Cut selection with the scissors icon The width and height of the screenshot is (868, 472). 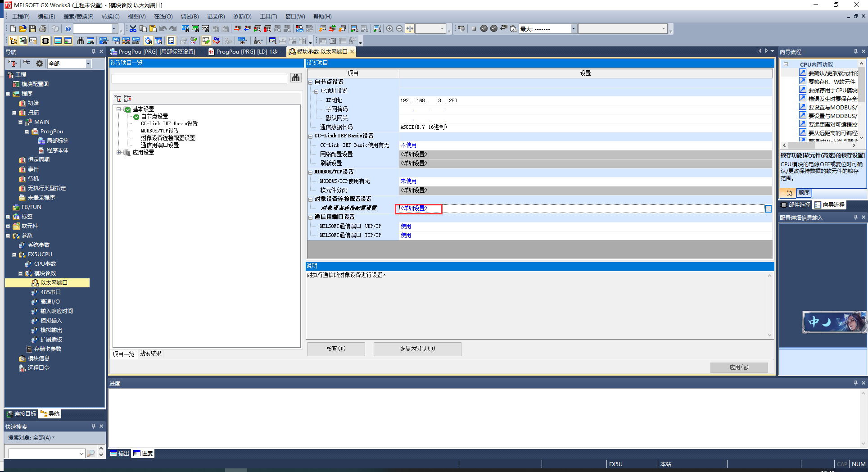[x=133, y=29]
